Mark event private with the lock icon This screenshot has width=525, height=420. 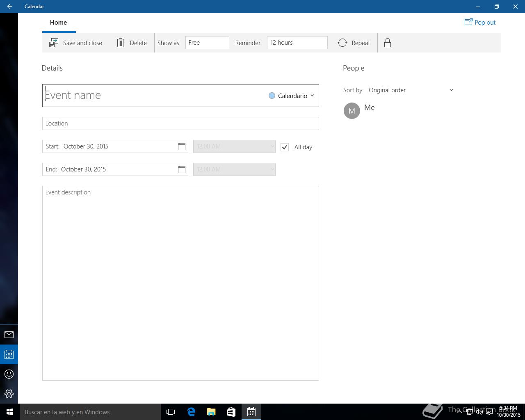pyautogui.click(x=387, y=43)
